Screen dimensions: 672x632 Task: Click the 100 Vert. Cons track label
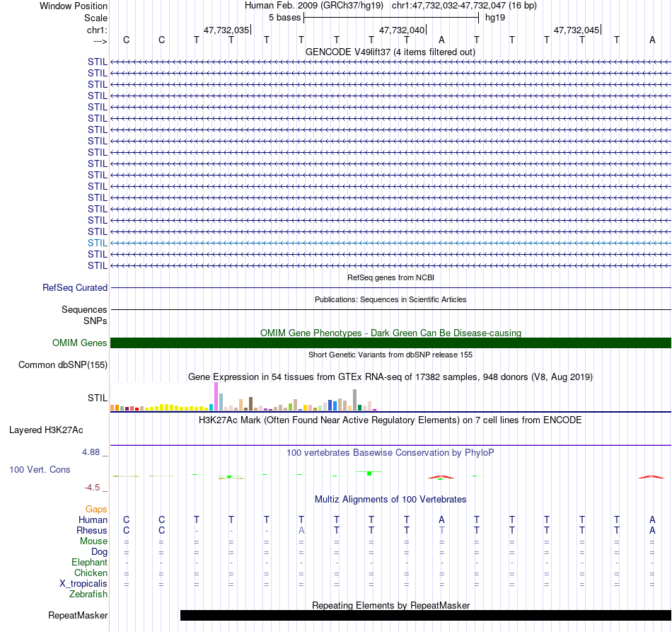pyautogui.click(x=40, y=469)
